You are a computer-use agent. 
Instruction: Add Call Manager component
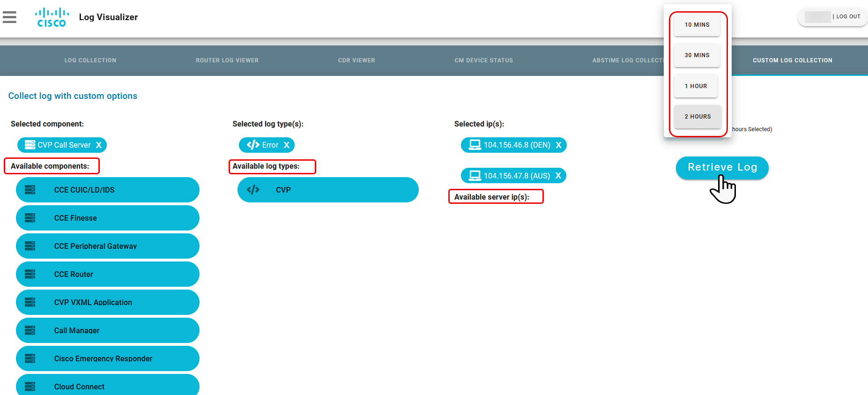pos(108,330)
